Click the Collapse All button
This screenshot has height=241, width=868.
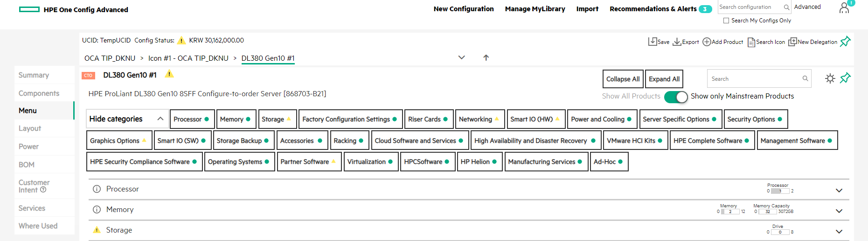(623, 79)
